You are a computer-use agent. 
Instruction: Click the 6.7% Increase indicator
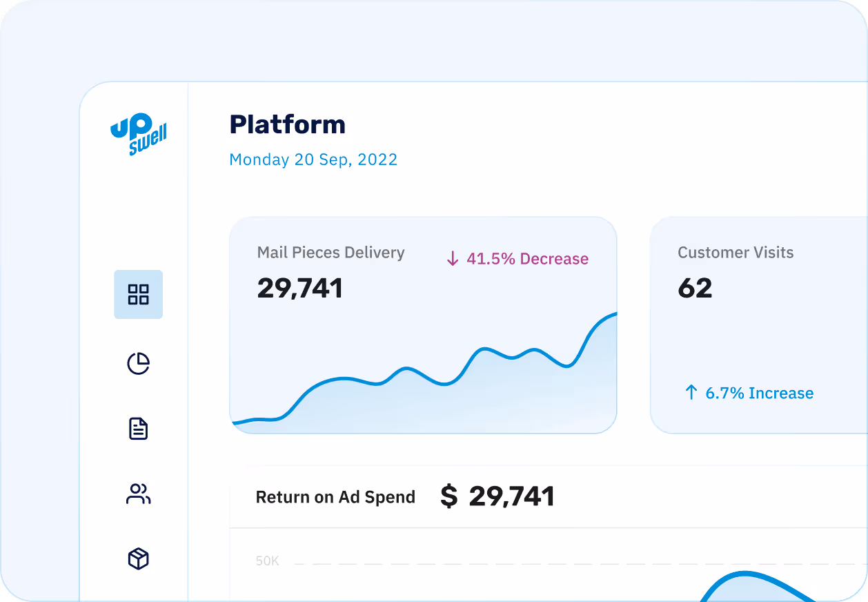tap(749, 393)
